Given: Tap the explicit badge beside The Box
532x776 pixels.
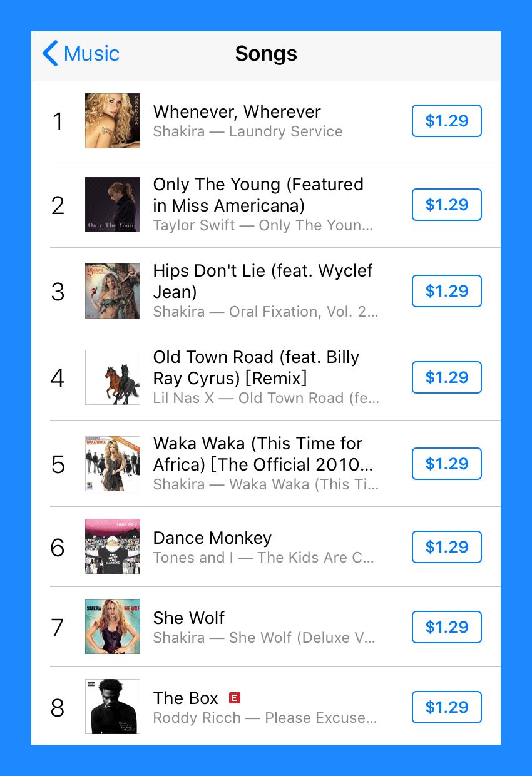Looking at the screenshot, I should click(235, 698).
